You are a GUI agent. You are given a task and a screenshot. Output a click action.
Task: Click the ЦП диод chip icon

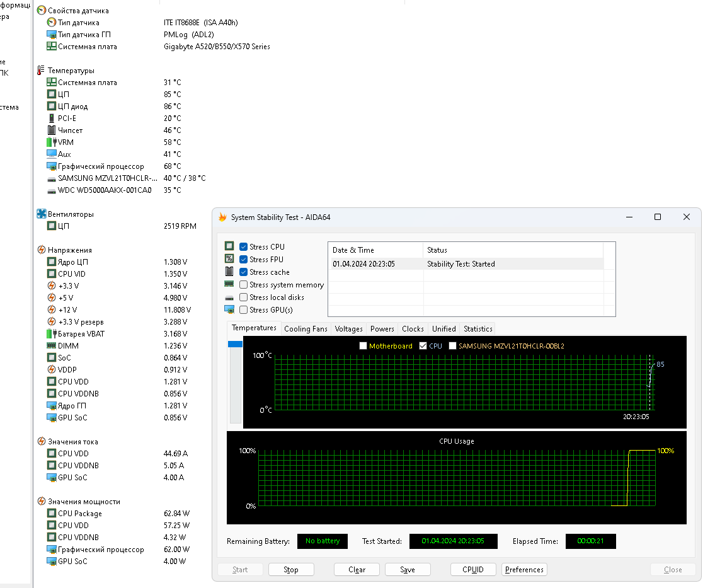[x=52, y=106]
